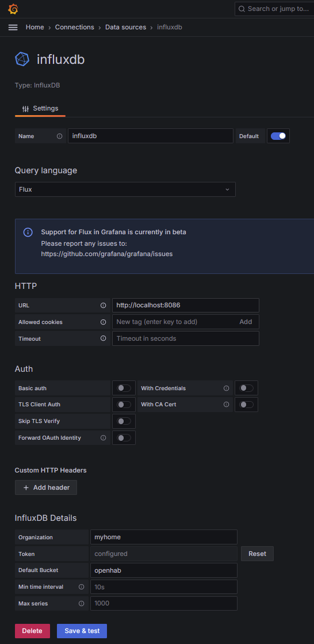
Task: Go to Data sources breadcrumb
Action: pyautogui.click(x=125, y=27)
